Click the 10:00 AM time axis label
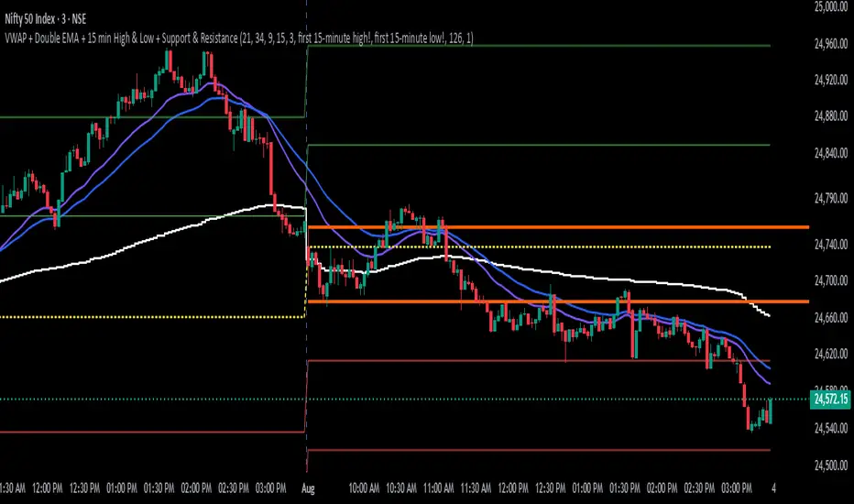This screenshot has height=504, width=854. [x=364, y=488]
